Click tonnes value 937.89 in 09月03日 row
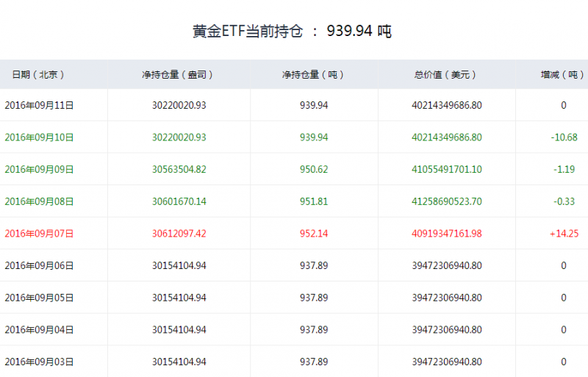588x377 pixels. [x=314, y=362]
